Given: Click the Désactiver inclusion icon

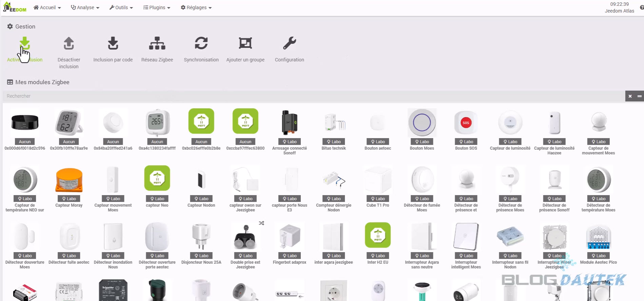Looking at the screenshot, I should tap(69, 44).
